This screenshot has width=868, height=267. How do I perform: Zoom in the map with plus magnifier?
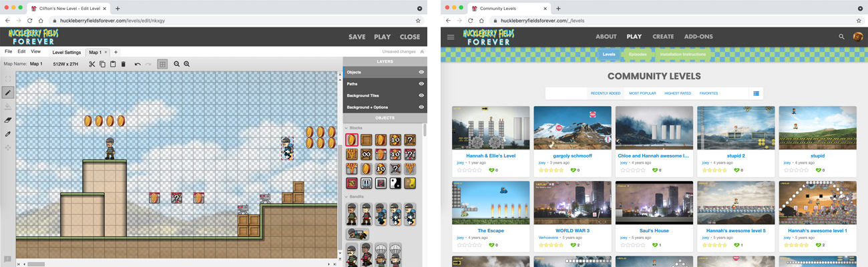coord(187,64)
